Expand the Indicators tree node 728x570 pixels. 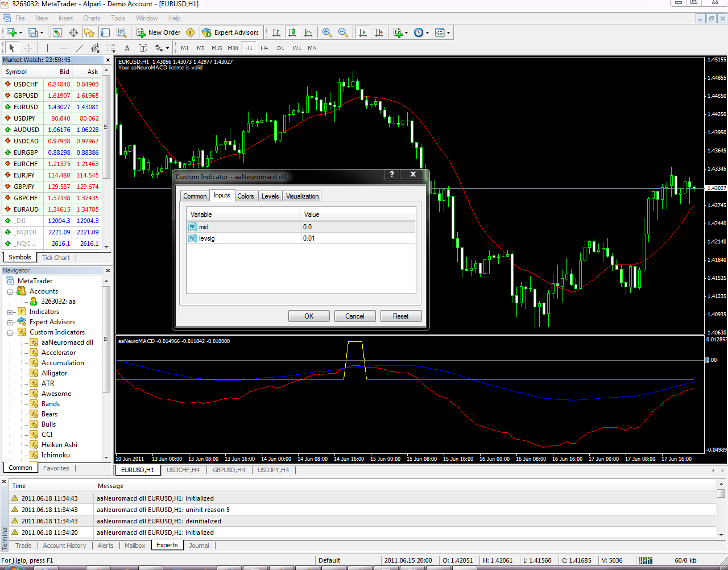pos(10,312)
